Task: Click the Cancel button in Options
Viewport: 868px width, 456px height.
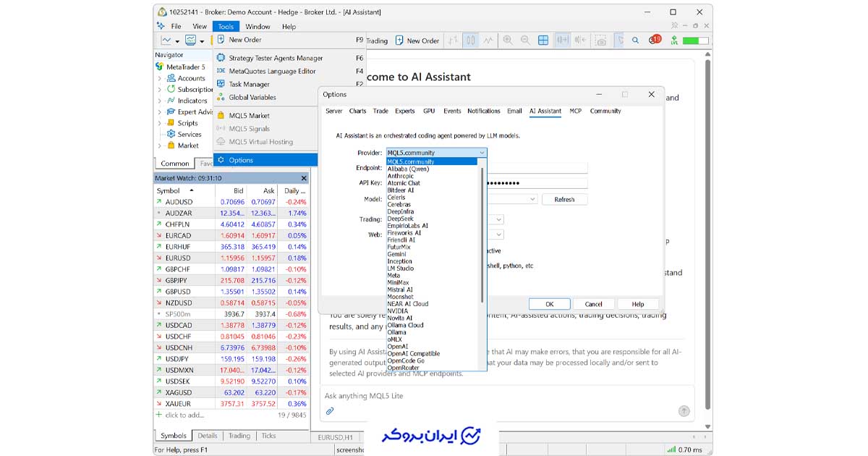Action: coord(593,304)
